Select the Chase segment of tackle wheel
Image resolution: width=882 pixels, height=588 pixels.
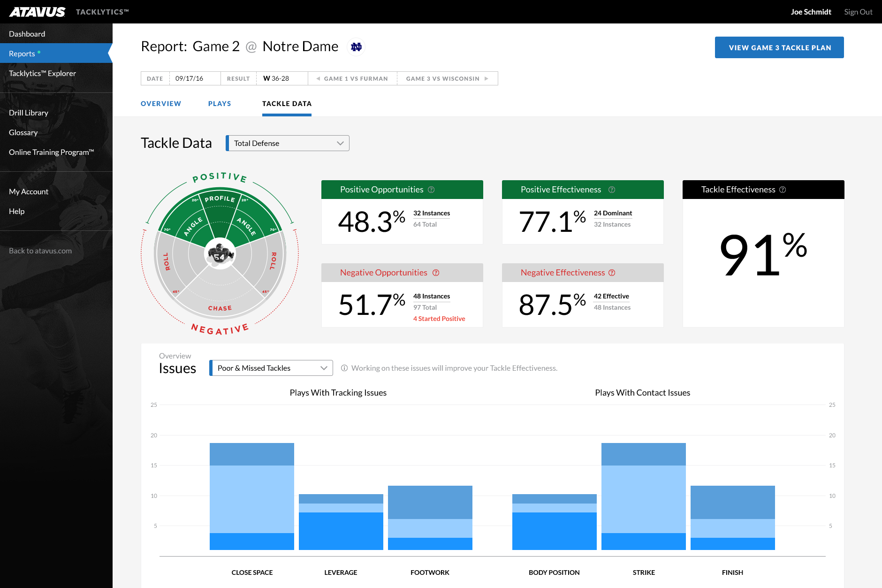tap(220, 300)
